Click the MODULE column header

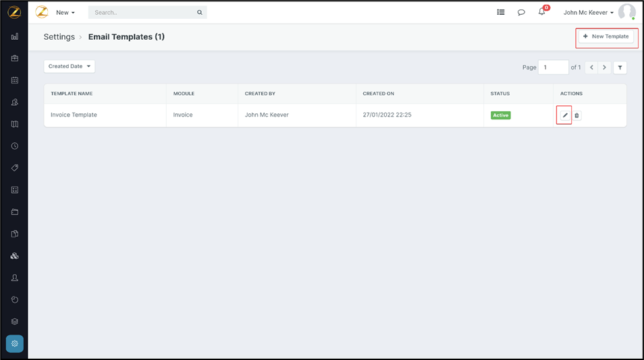[184, 94]
